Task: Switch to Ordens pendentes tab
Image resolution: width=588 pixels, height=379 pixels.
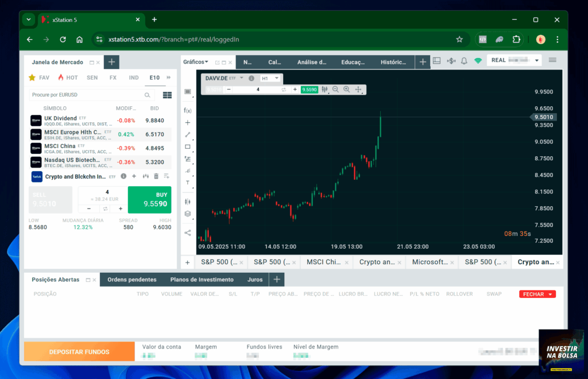Action: click(131, 280)
